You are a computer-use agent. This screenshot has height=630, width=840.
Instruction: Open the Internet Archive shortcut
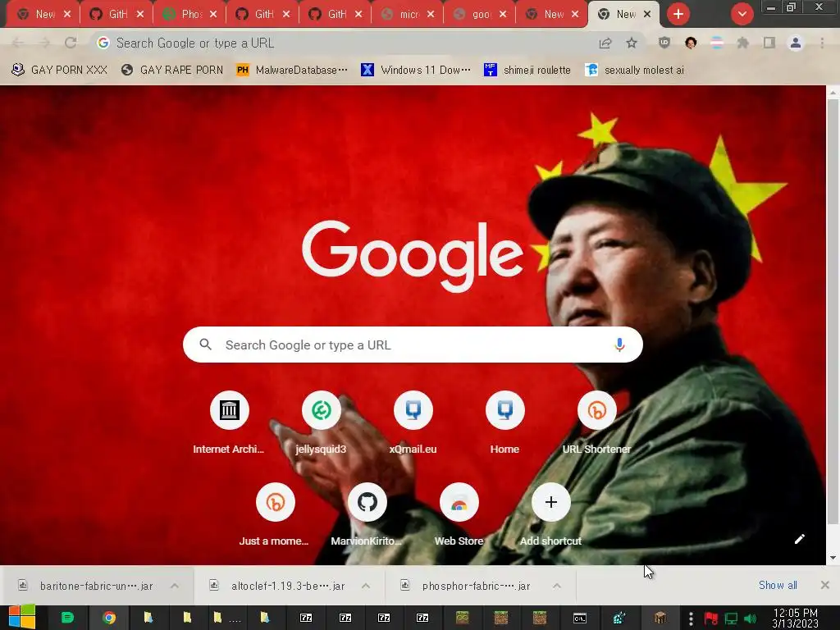(x=230, y=422)
